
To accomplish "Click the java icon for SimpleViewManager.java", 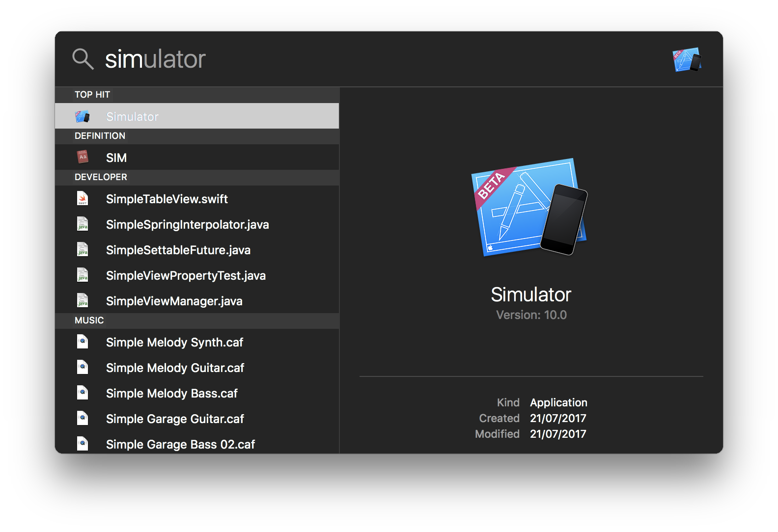I will (83, 300).
